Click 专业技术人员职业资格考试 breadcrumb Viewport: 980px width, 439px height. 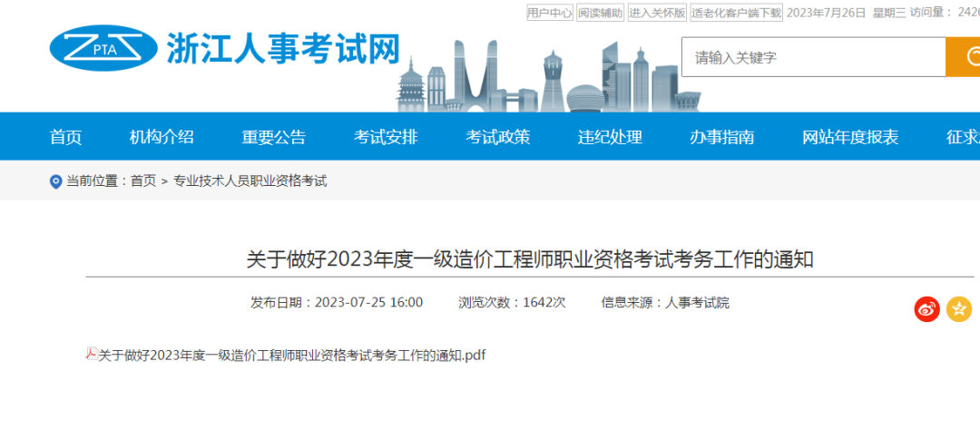tap(250, 181)
